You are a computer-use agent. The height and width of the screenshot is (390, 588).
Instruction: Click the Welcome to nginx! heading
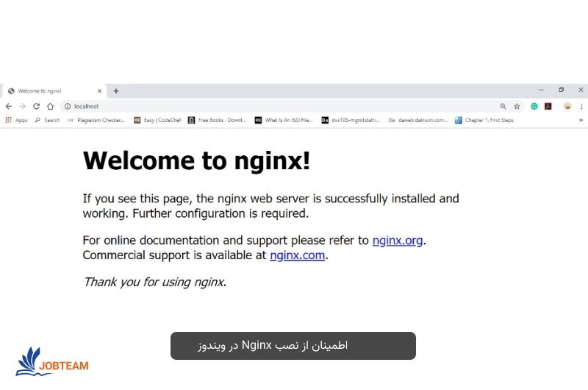coord(196,160)
